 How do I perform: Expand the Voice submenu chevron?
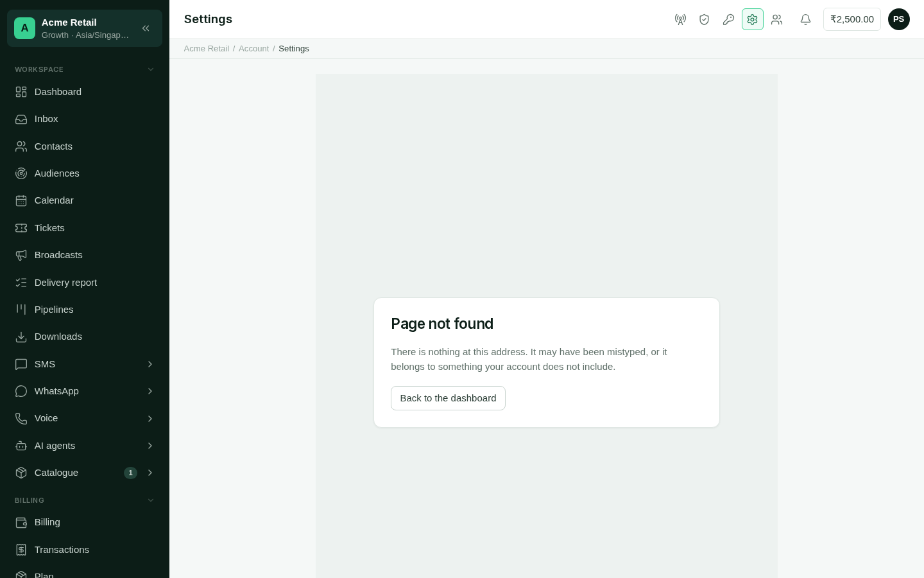click(x=150, y=418)
